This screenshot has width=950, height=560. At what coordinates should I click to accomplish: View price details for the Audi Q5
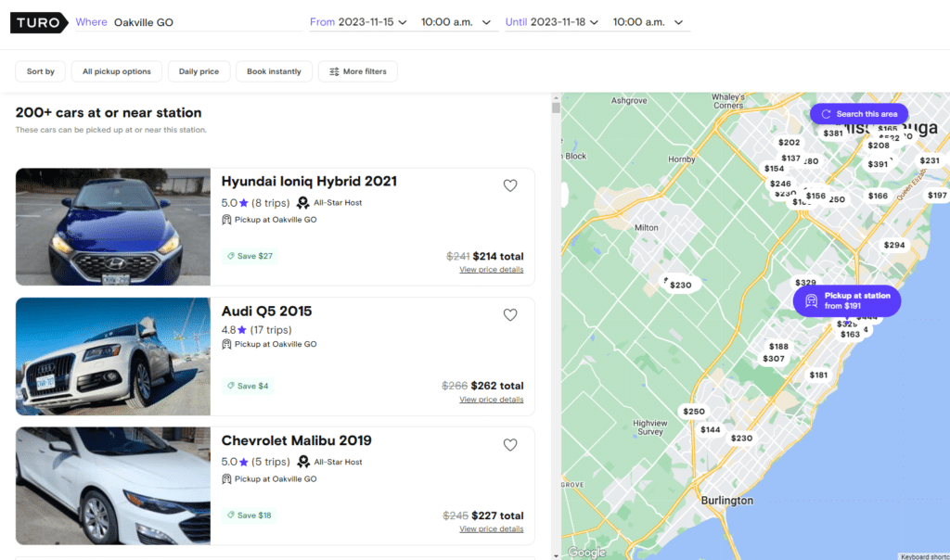tap(493, 399)
